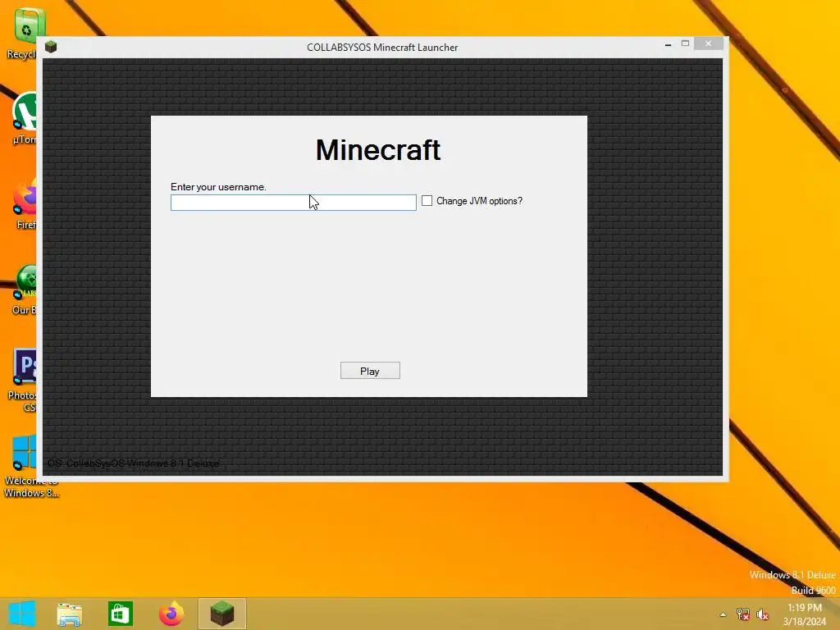Click the Change JVM options? label
This screenshot has width=840, height=630.
tap(479, 201)
